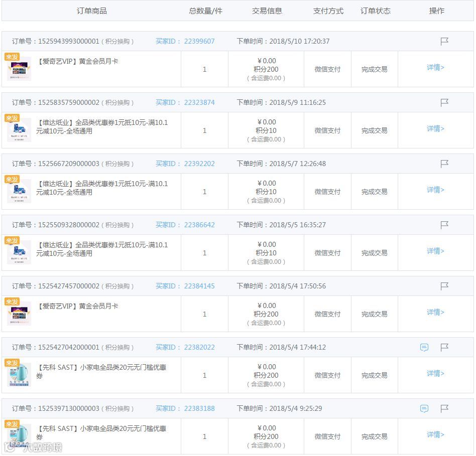476x456 pixels.
Task: Click buyer ID 22386642
Action: (199, 225)
